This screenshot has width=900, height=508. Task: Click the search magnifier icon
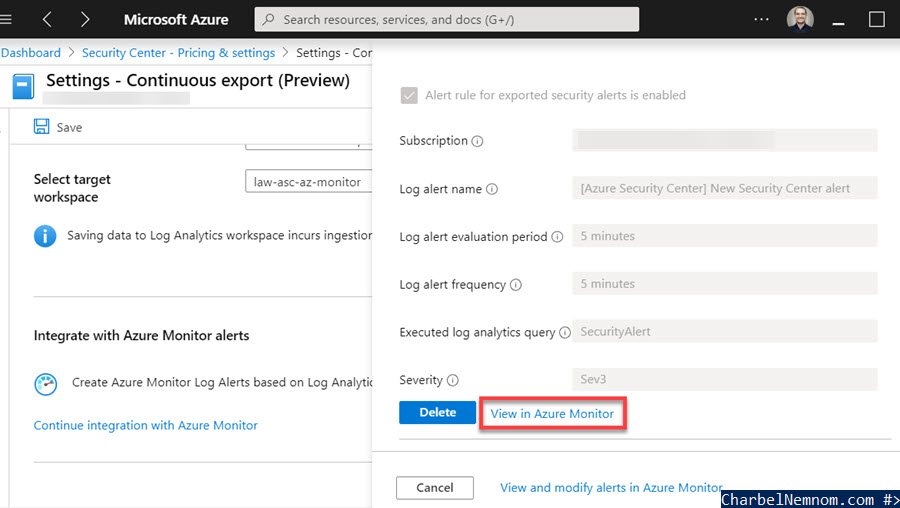tap(268, 20)
